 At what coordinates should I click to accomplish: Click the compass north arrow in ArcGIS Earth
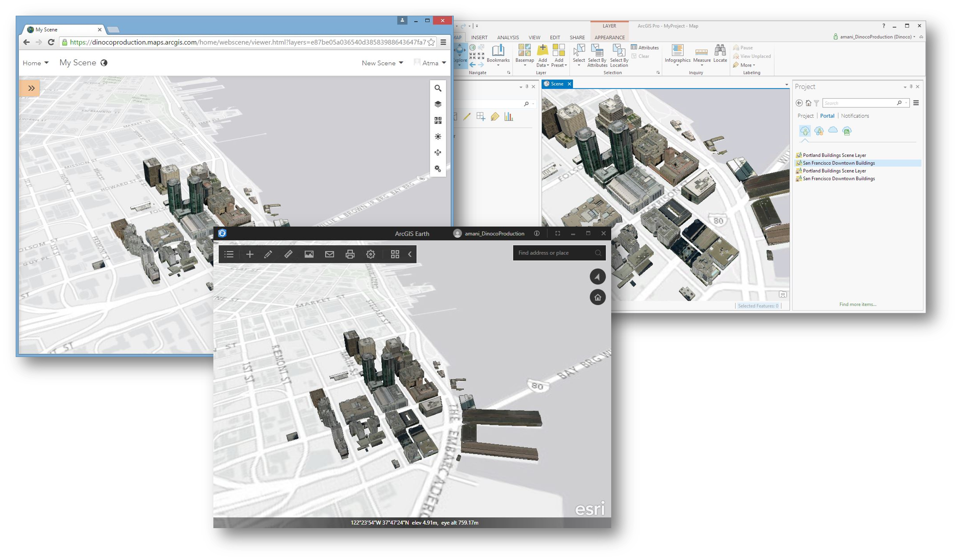(x=597, y=277)
